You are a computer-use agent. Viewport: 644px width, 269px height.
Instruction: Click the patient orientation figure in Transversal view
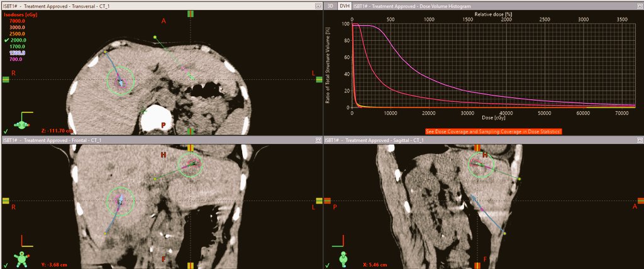coord(23,121)
